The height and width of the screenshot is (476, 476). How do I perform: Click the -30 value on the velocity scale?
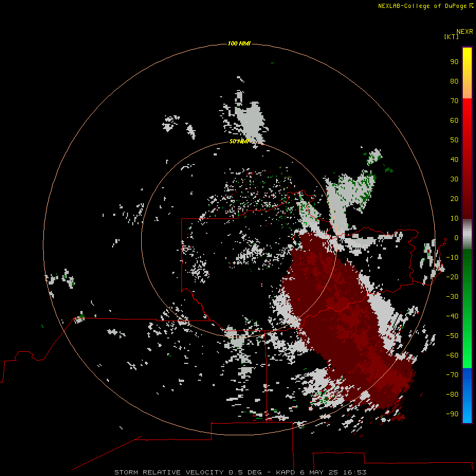tap(452, 297)
